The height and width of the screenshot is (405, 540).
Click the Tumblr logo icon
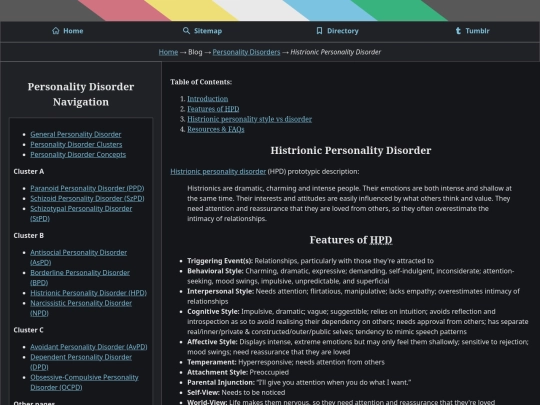click(x=458, y=31)
